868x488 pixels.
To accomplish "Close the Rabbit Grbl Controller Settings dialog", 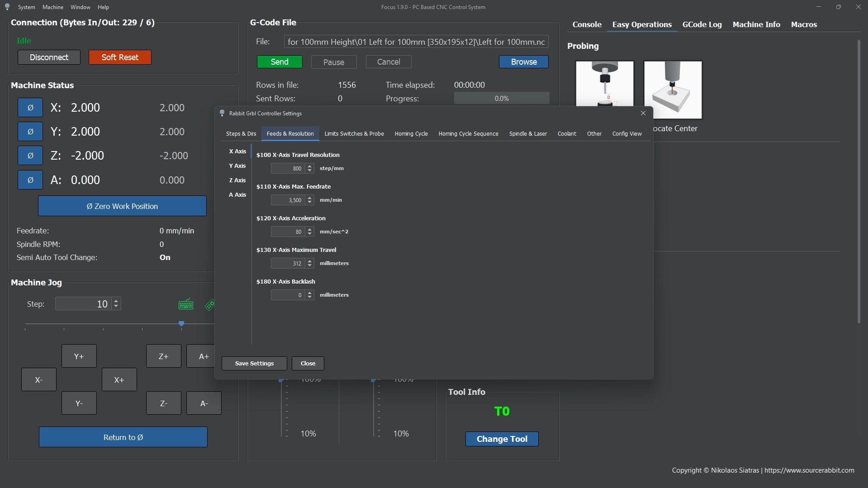I will (643, 113).
